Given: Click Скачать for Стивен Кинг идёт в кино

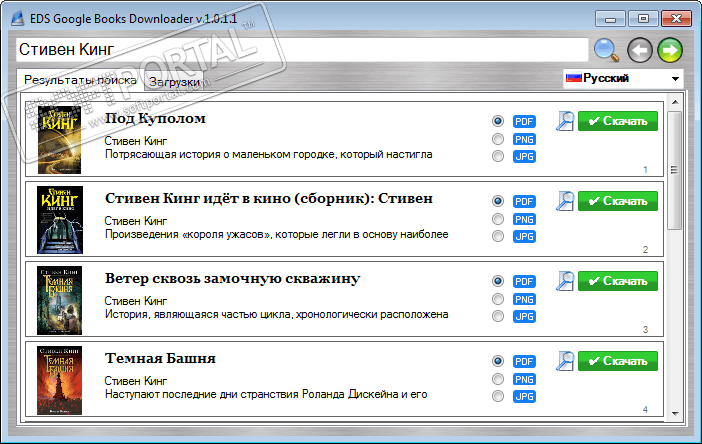Looking at the screenshot, I should click(618, 201).
